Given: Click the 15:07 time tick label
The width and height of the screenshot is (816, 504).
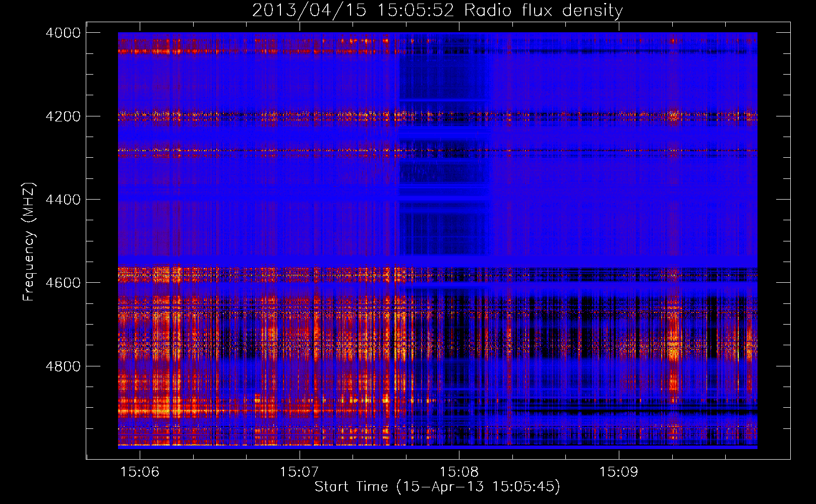Looking at the screenshot, I should pyautogui.click(x=300, y=472).
